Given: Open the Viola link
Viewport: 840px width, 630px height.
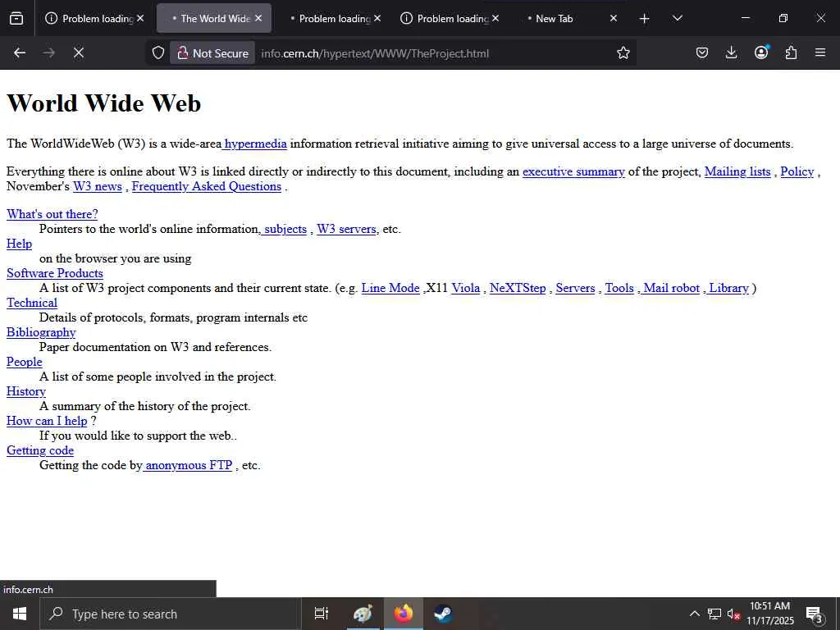Looking at the screenshot, I should (x=466, y=288).
